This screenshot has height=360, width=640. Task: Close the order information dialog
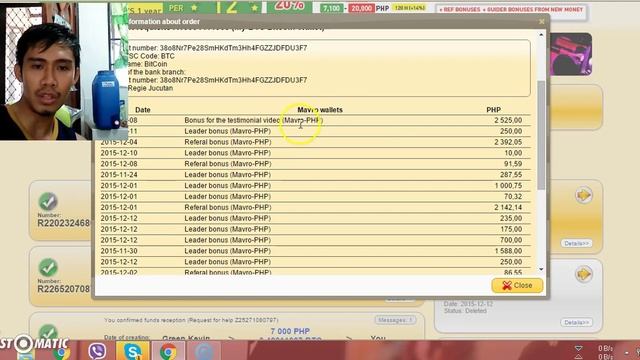coord(517,285)
